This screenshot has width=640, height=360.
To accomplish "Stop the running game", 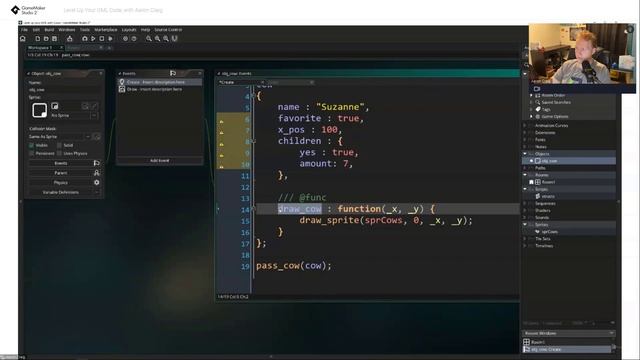I will 102,38.
